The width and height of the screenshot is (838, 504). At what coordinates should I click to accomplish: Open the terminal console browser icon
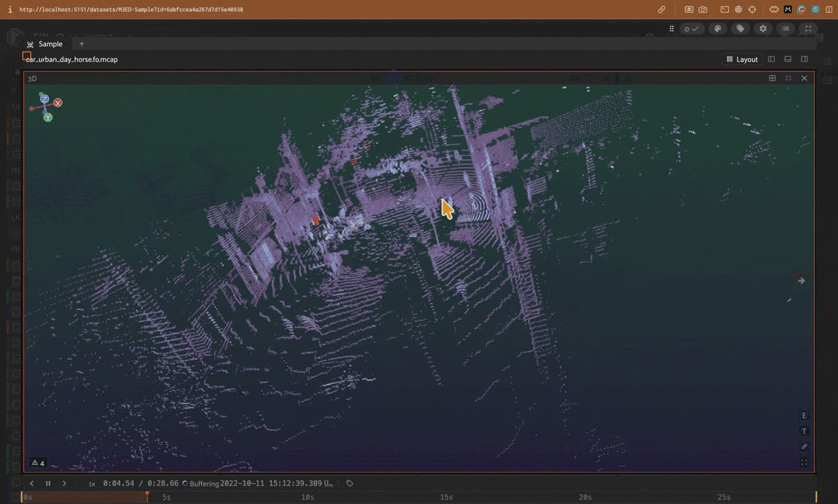(725, 10)
